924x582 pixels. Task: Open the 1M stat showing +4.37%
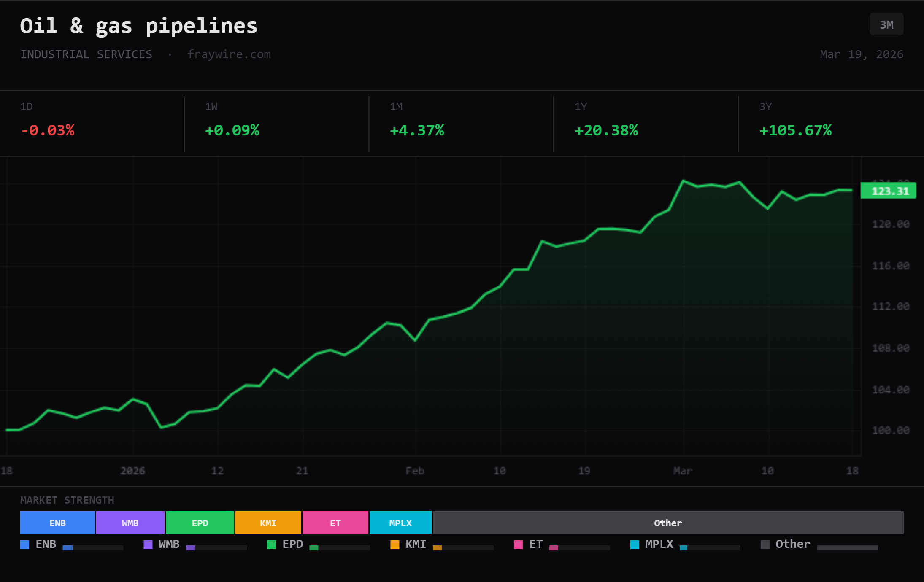tap(417, 130)
